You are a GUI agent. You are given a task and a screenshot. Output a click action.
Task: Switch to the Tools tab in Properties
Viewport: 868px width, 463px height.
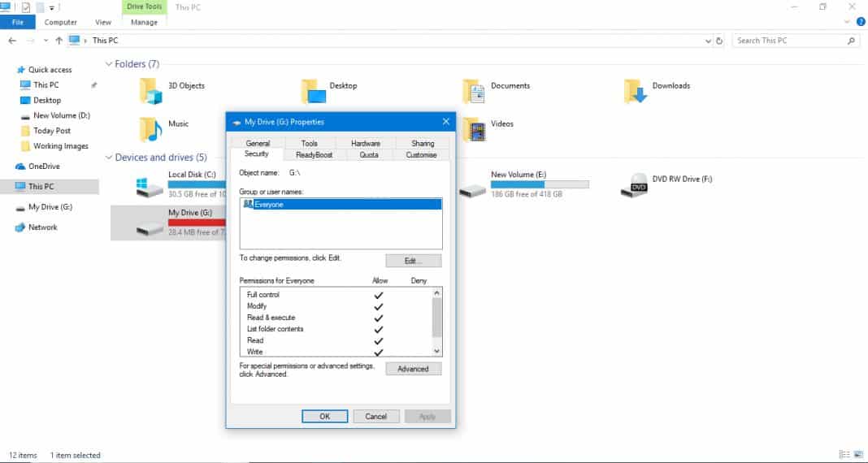pyautogui.click(x=310, y=143)
